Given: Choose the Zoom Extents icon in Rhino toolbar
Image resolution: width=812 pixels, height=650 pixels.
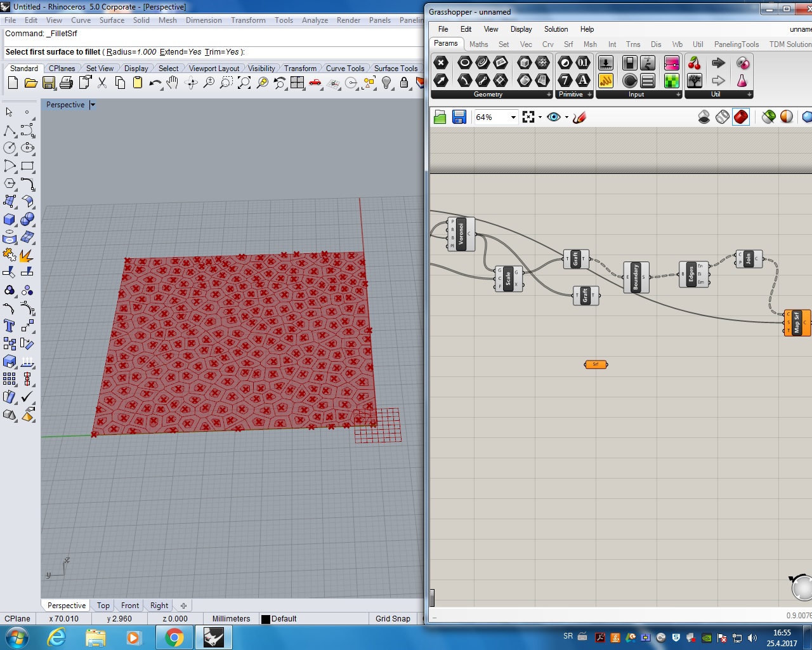Looking at the screenshot, I should pos(244,83).
